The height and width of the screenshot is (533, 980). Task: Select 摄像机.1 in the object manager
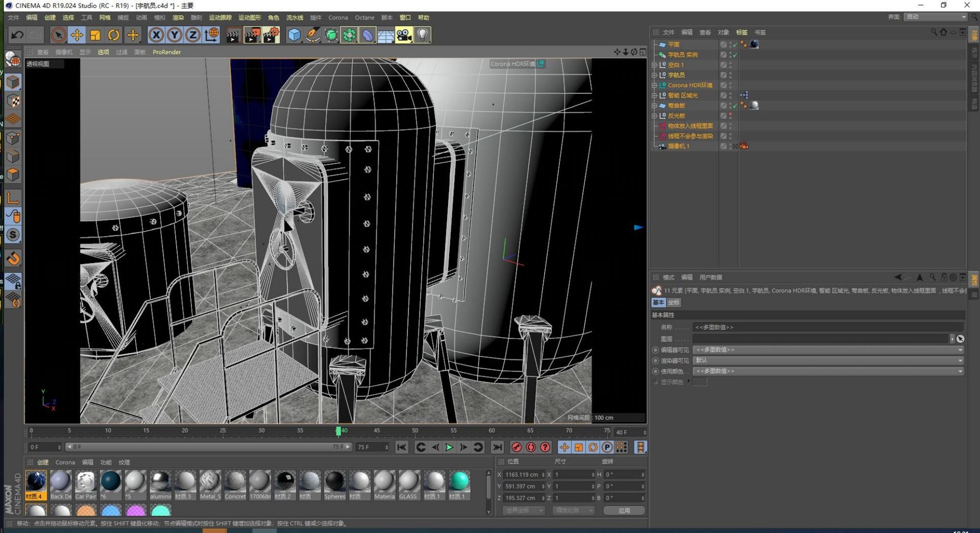678,146
